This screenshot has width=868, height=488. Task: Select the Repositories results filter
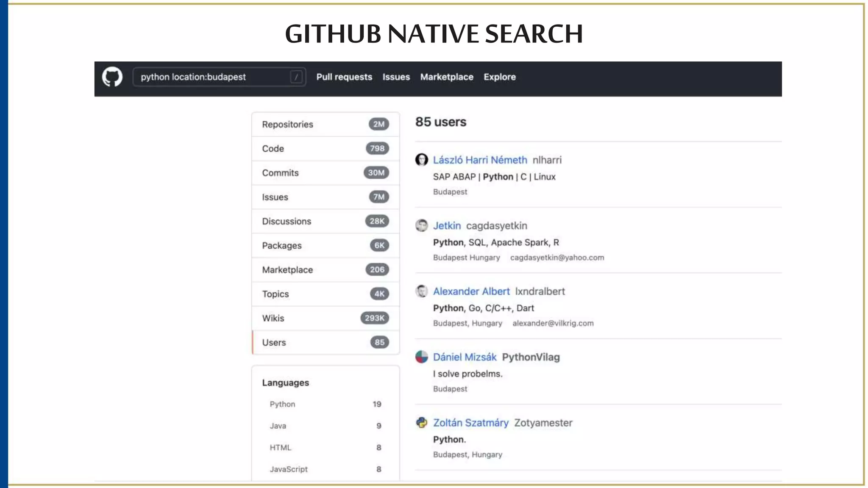tap(325, 125)
